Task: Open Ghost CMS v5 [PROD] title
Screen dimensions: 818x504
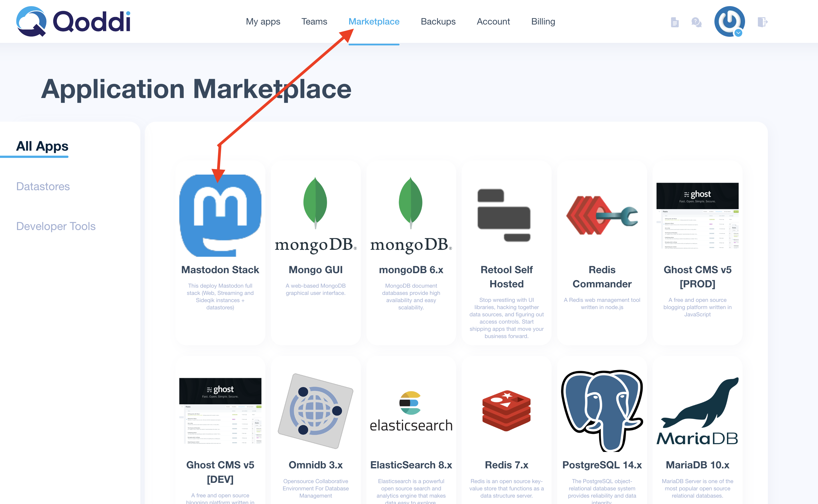Action: pyautogui.click(x=697, y=277)
